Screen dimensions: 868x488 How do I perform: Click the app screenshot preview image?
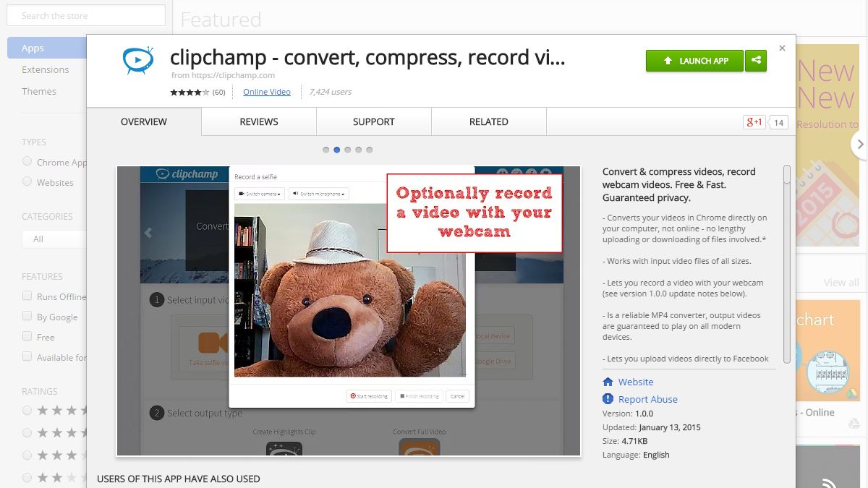tap(349, 311)
